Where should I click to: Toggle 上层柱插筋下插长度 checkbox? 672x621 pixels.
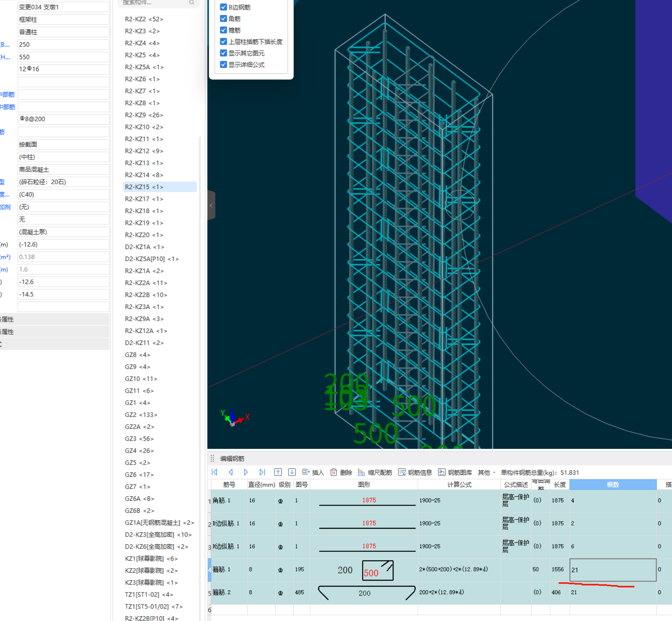pyautogui.click(x=224, y=42)
